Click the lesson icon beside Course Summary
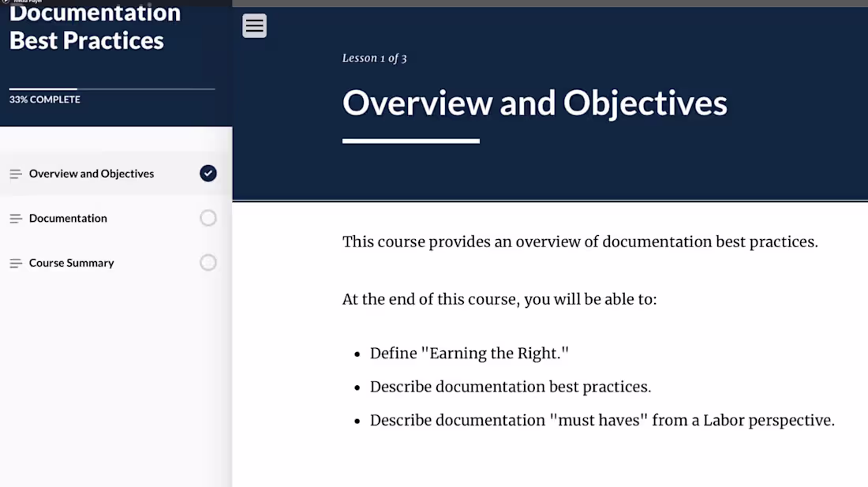This screenshot has width=868, height=487. tap(15, 262)
